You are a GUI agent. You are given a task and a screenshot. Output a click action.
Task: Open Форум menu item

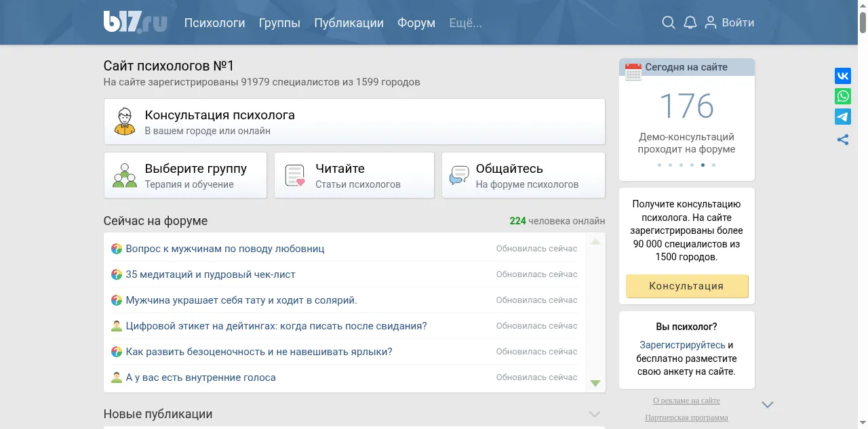pos(416,22)
